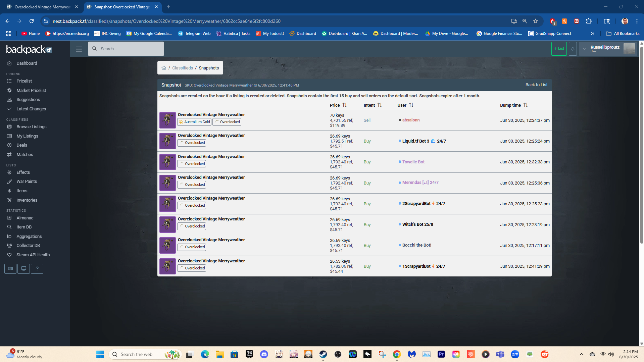
Task: Click the page vertical scrollbar
Action: point(642,144)
